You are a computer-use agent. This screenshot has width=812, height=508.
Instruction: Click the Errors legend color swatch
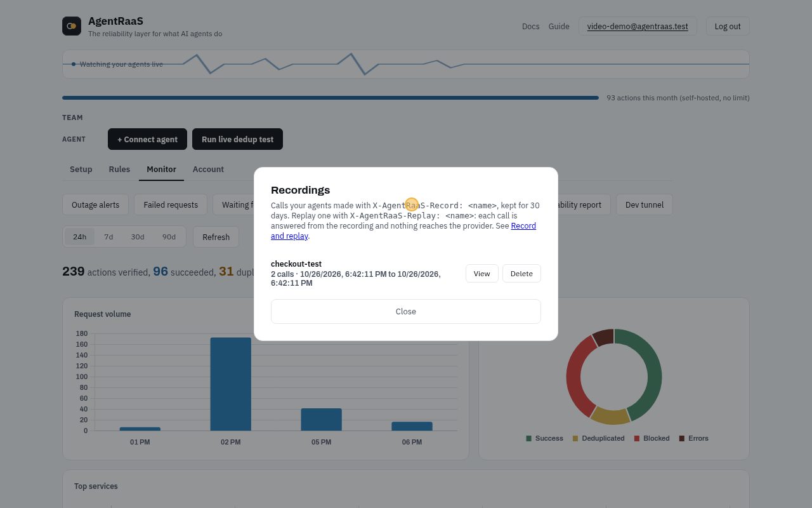(x=682, y=439)
